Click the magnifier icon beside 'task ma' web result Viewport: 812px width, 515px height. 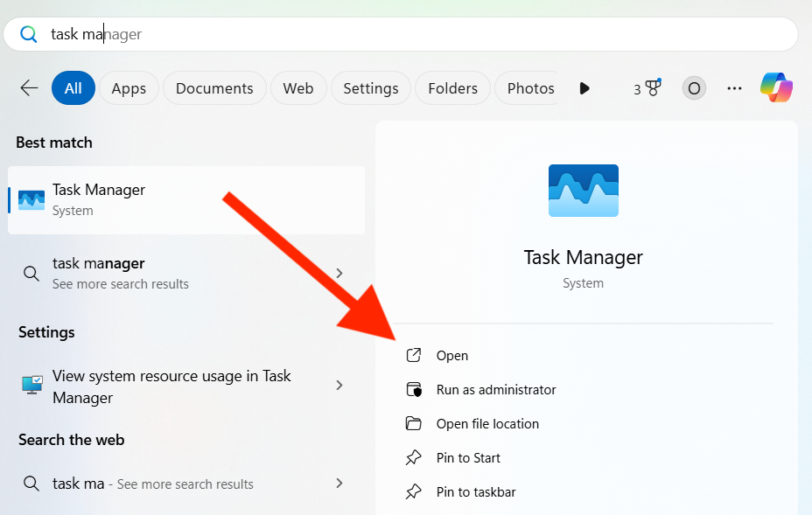pyautogui.click(x=31, y=484)
